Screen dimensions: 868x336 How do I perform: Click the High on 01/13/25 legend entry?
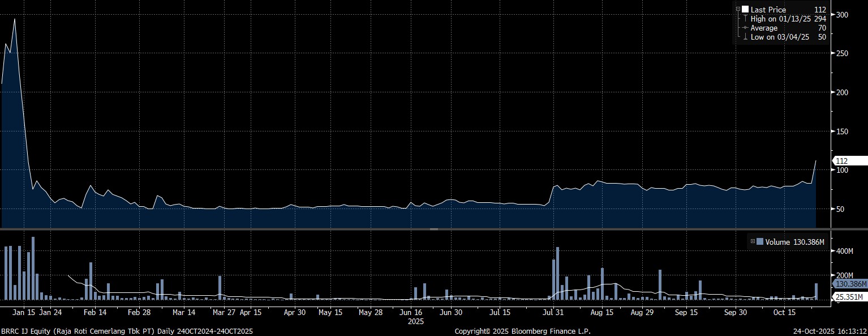[x=781, y=19]
